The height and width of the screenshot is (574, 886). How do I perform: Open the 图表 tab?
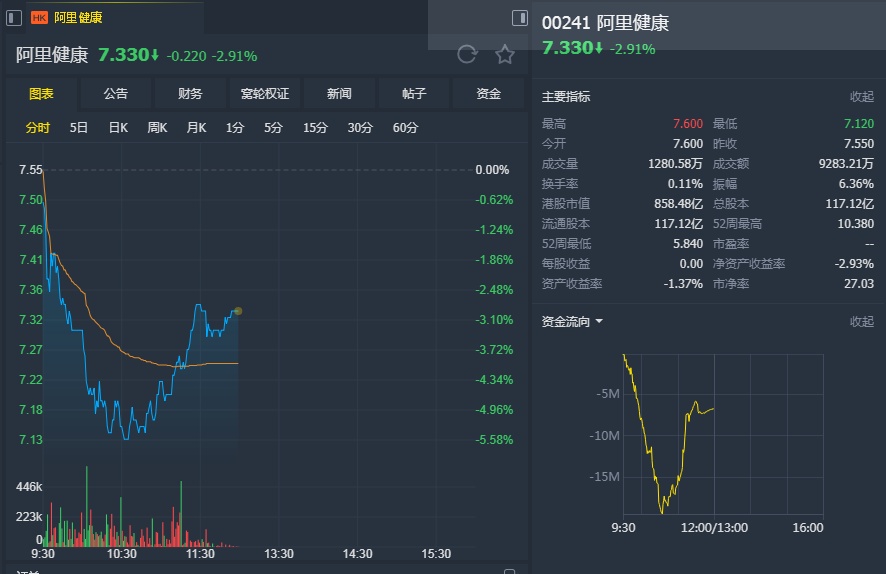click(x=41, y=94)
